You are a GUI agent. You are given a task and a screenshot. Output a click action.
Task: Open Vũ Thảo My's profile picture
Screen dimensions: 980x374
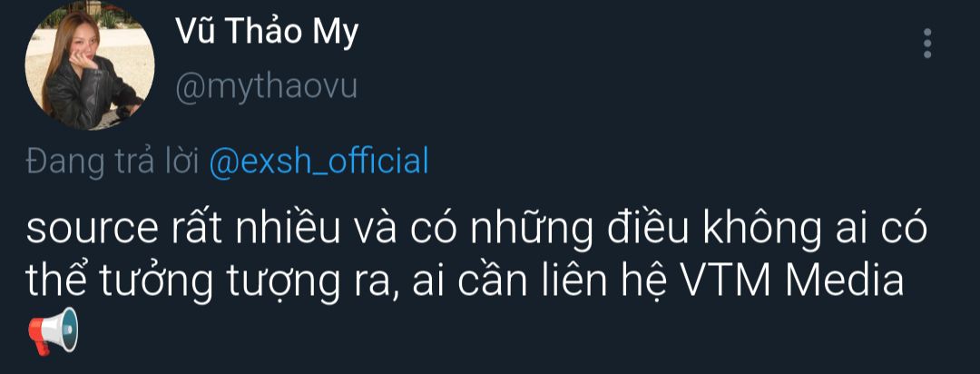[x=89, y=66]
